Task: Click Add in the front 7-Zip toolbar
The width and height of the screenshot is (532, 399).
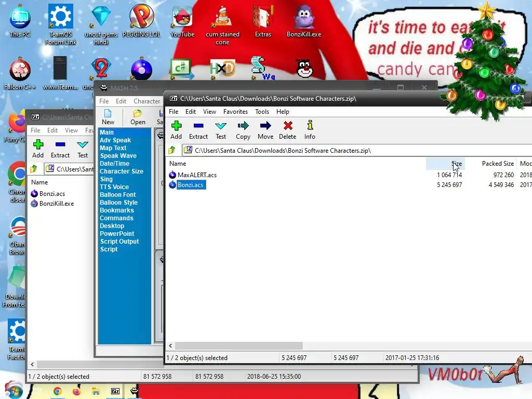Action: coord(176,130)
